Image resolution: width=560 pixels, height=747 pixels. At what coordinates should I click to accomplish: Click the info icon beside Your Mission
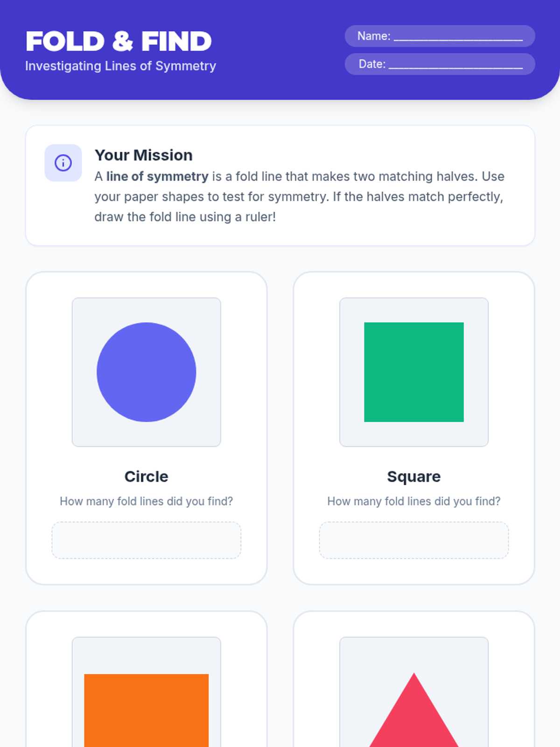[63, 163]
